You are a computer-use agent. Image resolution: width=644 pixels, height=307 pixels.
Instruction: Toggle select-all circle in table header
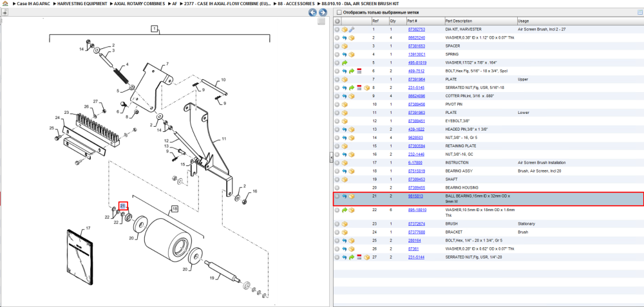[337, 21]
